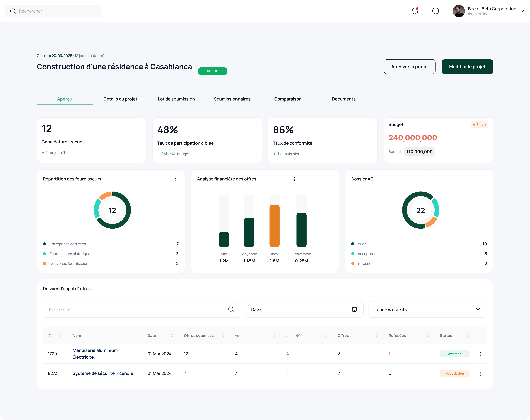Click the search magnifier in the top bar
530x420 pixels.
pos(13,11)
